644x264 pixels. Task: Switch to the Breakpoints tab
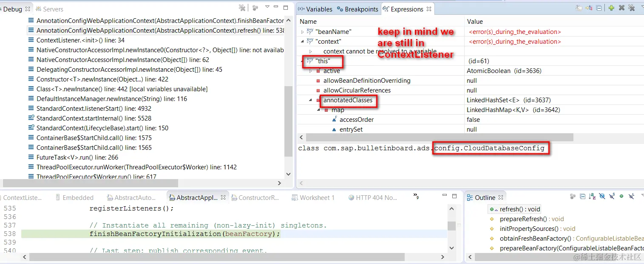coord(357,9)
